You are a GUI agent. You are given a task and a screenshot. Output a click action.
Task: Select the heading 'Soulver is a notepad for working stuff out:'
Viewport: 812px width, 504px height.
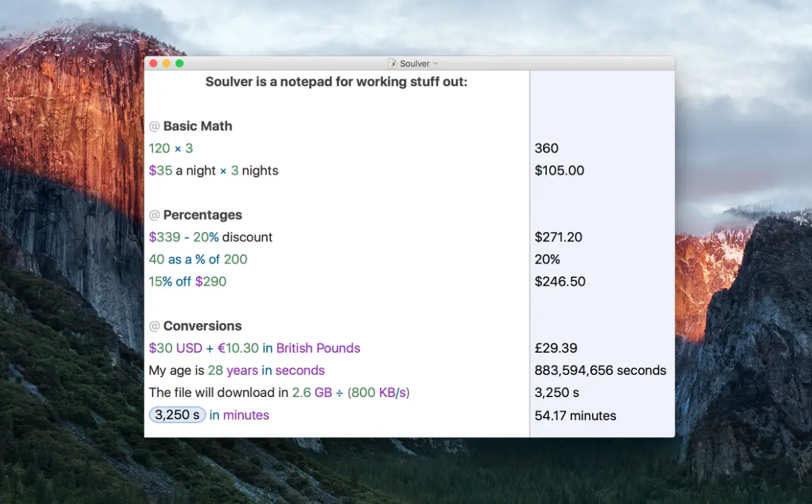click(x=336, y=82)
